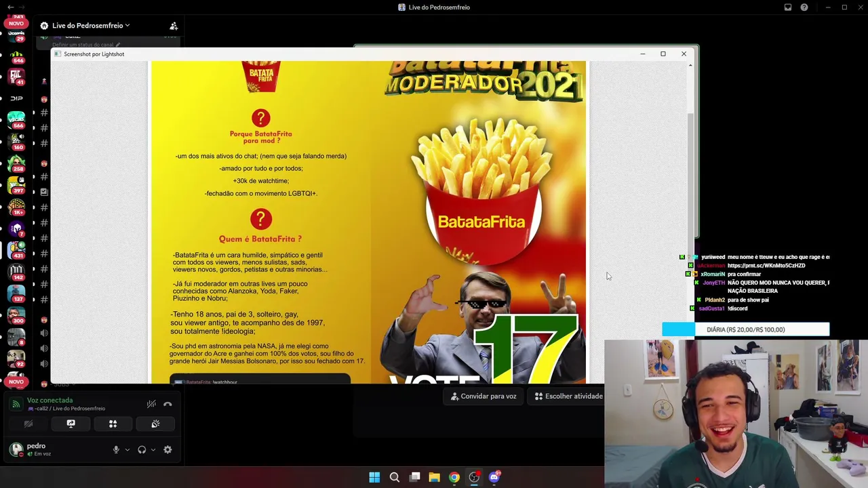The width and height of the screenshot is (868, 488).
Task: Open File Explorer from taskbar
Action: click(434, 477)
